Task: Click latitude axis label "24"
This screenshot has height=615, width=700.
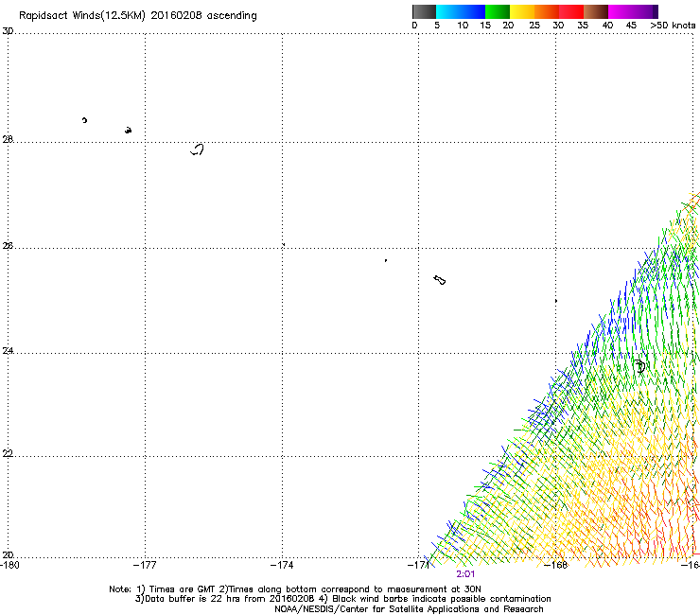Action: [8, 351]
